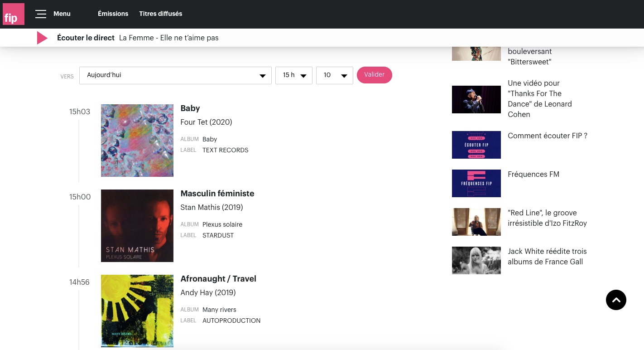Open the bouleversant Bittersweet article link
Image resolution: width=644 pixels, height=350 pixels.
tap(530, 57)
